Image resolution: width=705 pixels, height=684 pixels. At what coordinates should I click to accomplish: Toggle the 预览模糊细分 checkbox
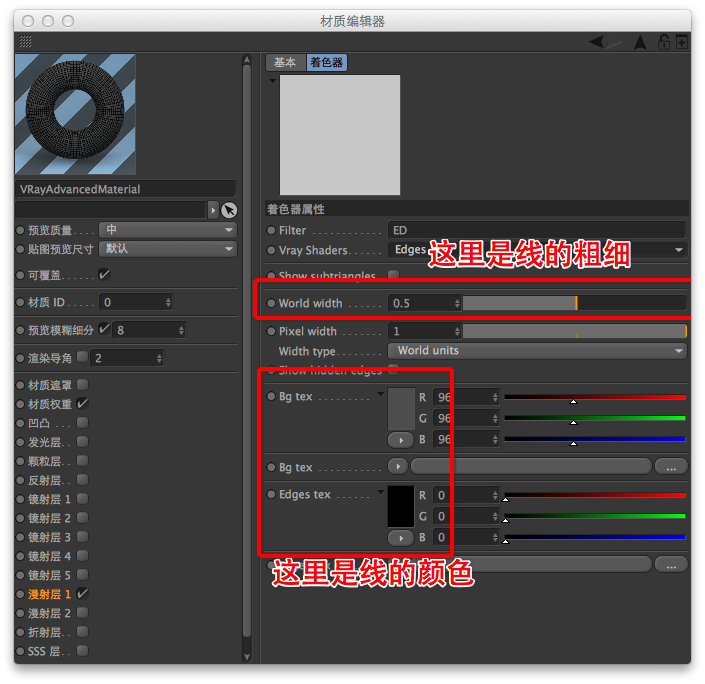coord(104,329)
